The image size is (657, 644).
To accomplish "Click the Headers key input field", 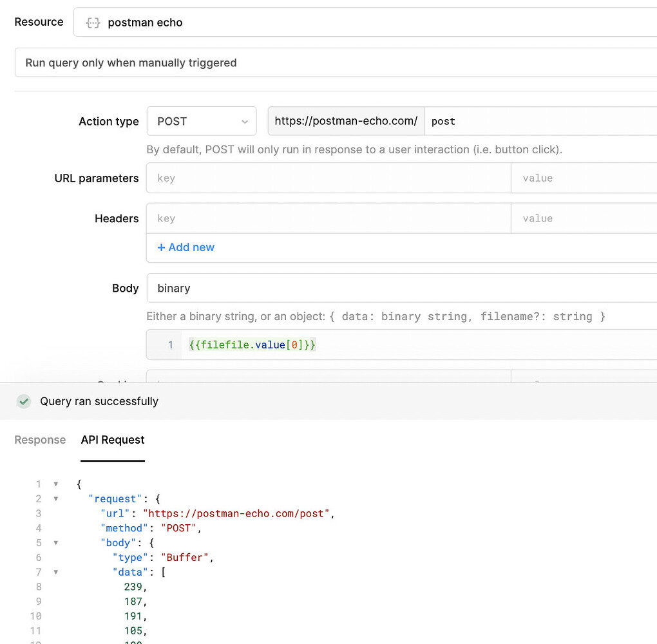I will (328, 219).
